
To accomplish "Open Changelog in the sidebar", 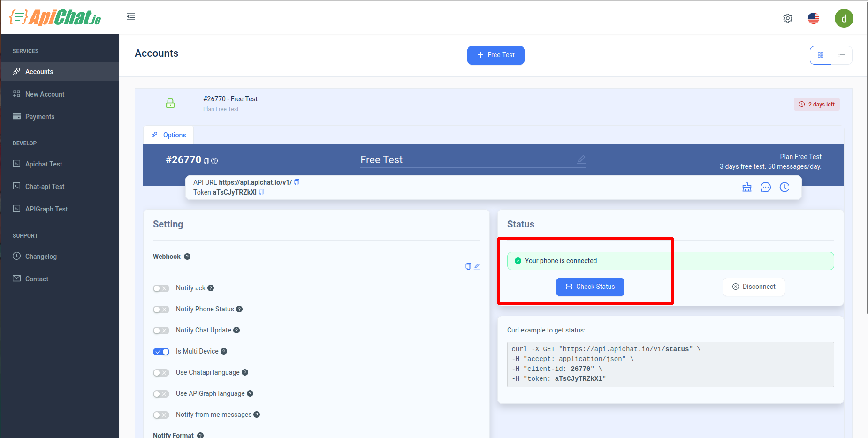I will tap(60, 257).
